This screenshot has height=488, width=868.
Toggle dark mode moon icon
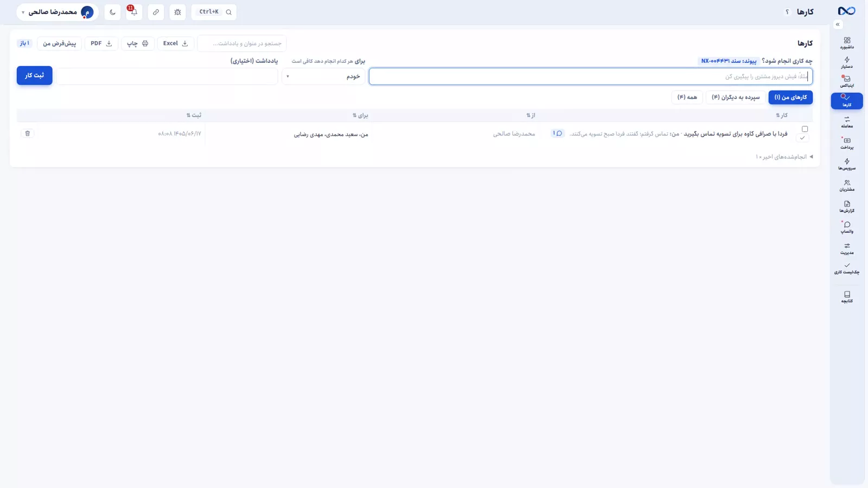click(113, 12)
